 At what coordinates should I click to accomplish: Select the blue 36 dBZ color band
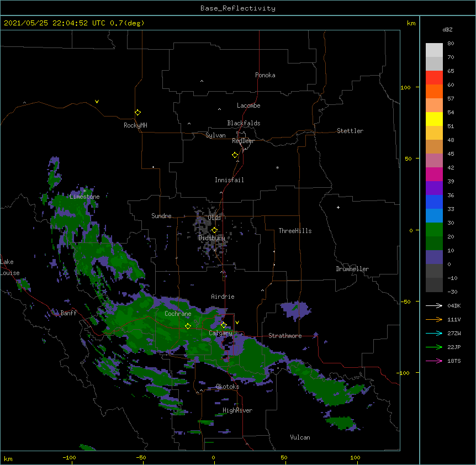[434, 202]
